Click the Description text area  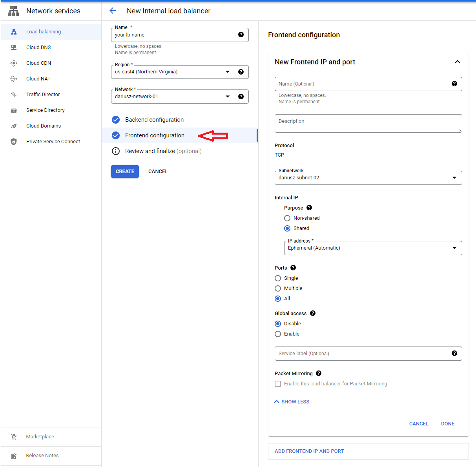tap(368, 124)
